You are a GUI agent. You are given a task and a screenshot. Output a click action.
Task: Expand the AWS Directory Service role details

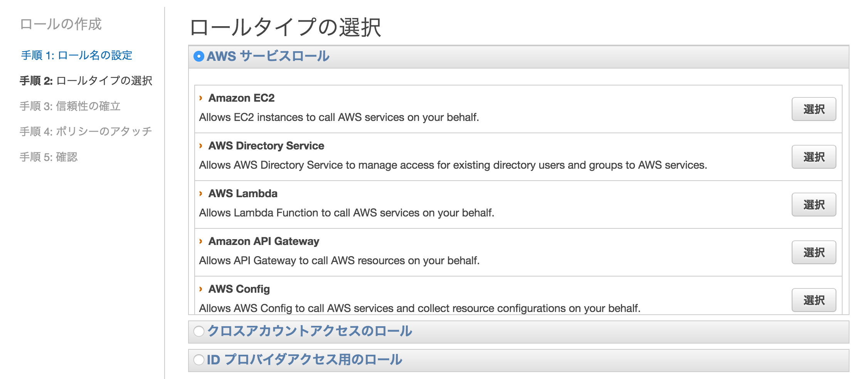pos(266,146)
